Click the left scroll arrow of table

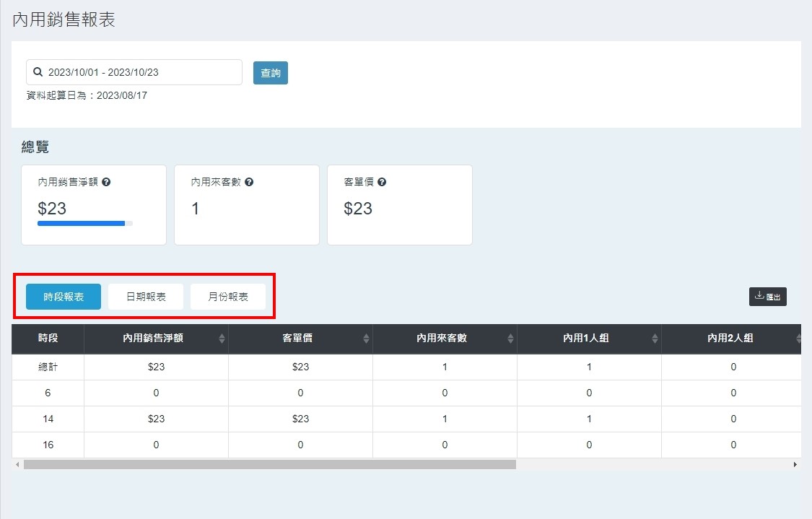coord(17,465)
